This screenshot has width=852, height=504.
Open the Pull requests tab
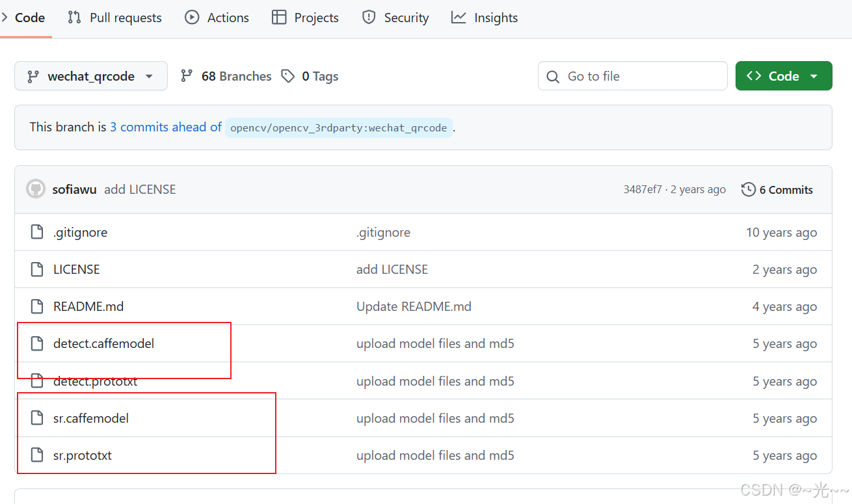114,18
